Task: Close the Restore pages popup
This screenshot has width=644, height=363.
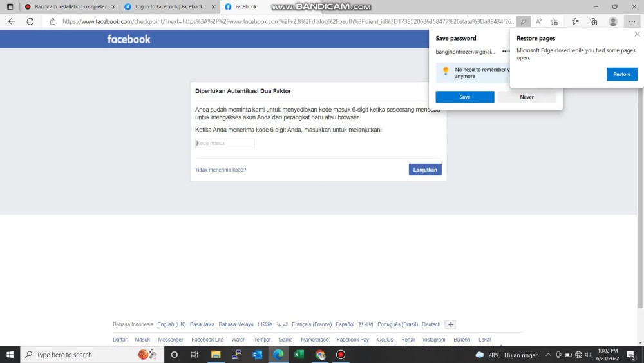Action: click(637, 34)
